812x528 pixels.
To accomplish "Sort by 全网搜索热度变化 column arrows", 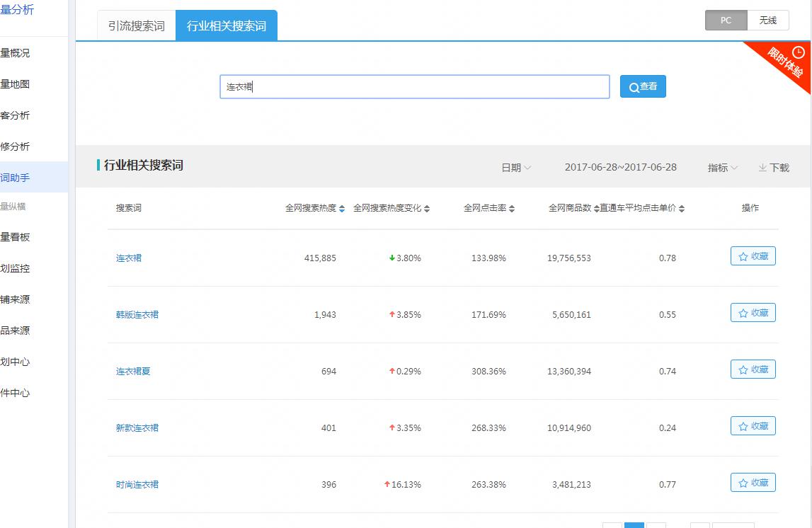I will [427, 209].
